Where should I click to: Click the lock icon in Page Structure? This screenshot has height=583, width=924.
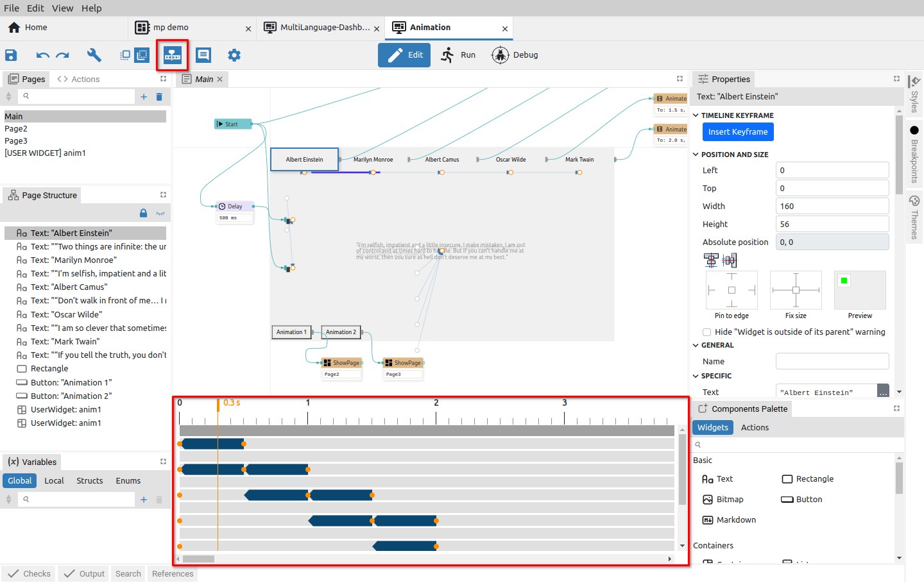coord(144,213)
